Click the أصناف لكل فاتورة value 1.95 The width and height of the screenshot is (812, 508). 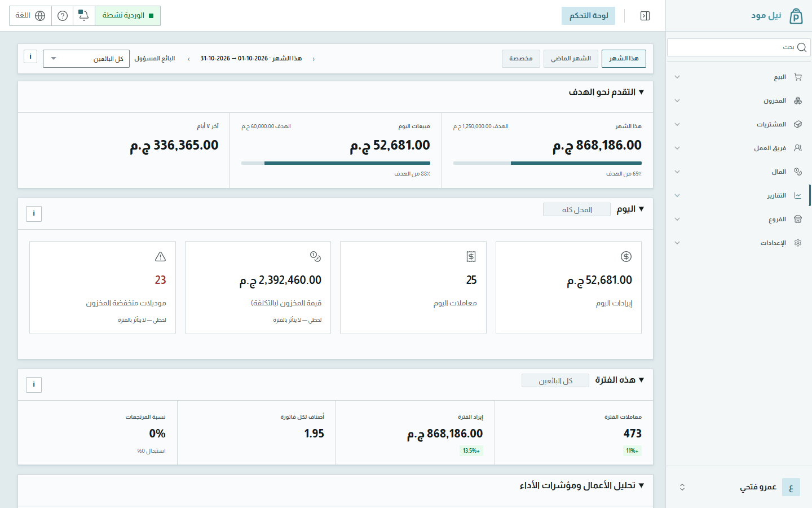[x=314, y=433]
